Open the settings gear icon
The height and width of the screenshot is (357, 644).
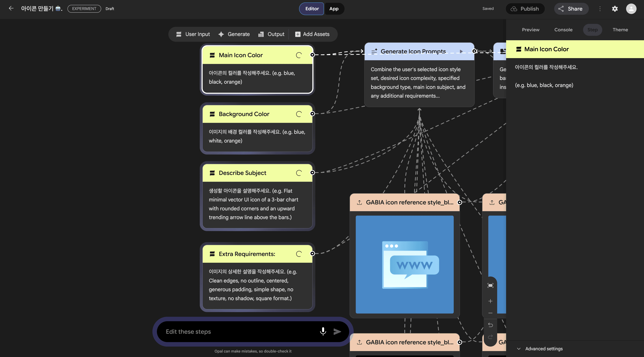(x=615, y=9)
